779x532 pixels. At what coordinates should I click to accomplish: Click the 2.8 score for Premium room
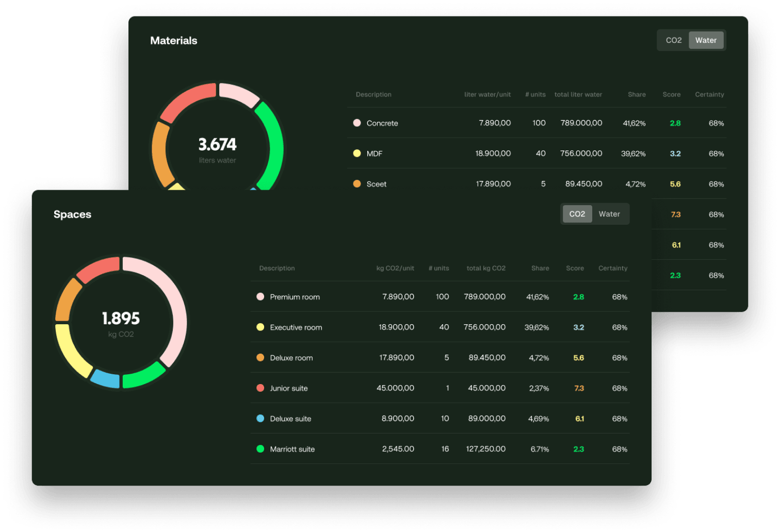tap(578, 296)
